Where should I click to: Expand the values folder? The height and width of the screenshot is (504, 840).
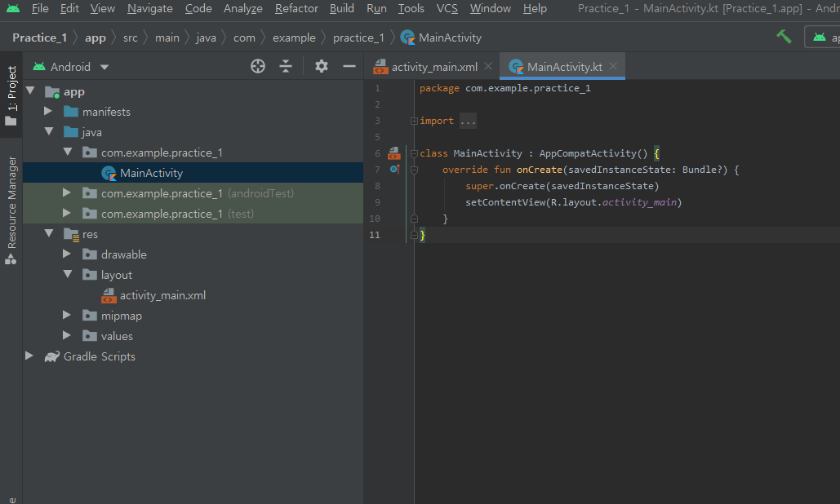66,335
